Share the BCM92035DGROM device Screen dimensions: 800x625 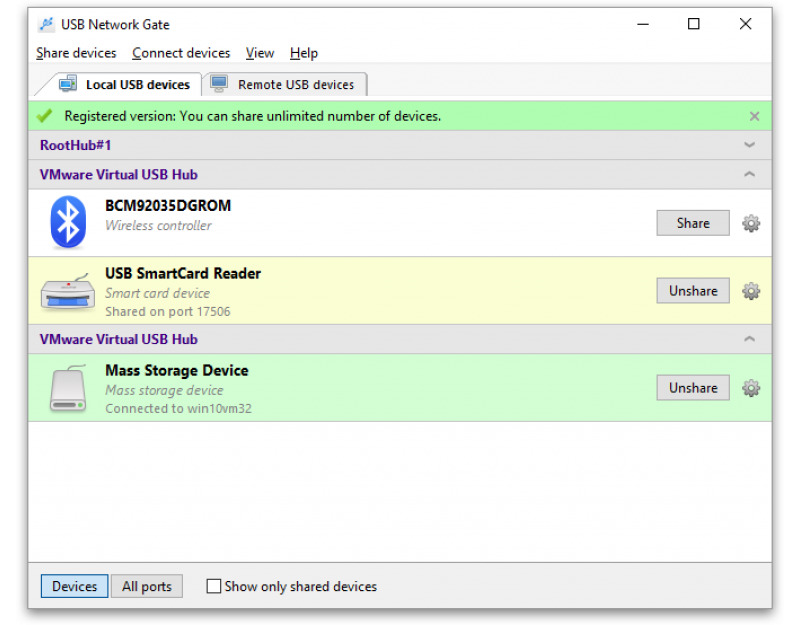click(x=693, y=223)
